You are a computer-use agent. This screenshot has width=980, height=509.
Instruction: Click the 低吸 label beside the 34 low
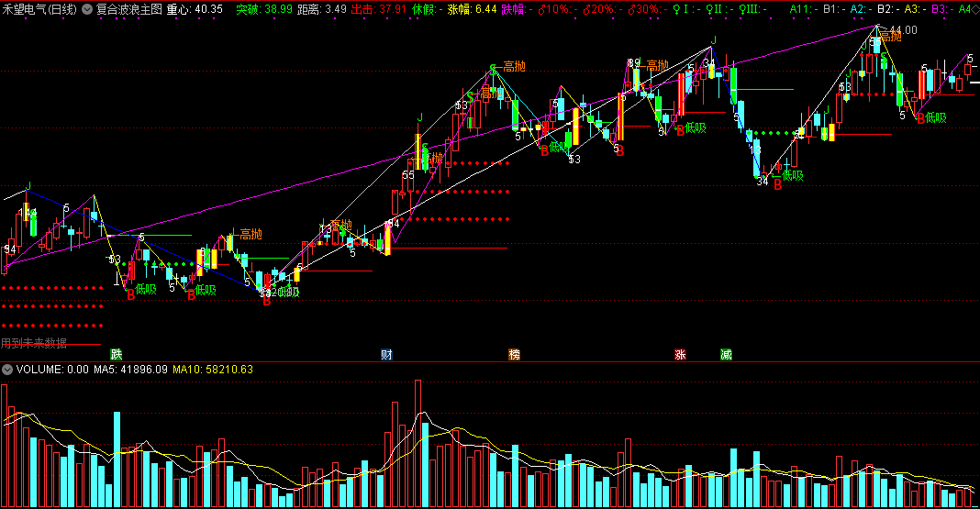793,175
